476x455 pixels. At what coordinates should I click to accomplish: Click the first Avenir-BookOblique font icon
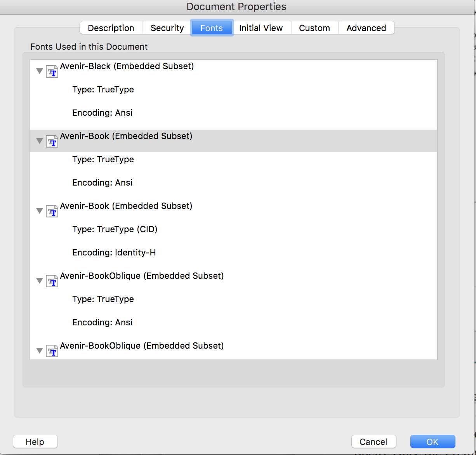pyautogui.click(x=52, y=281)
